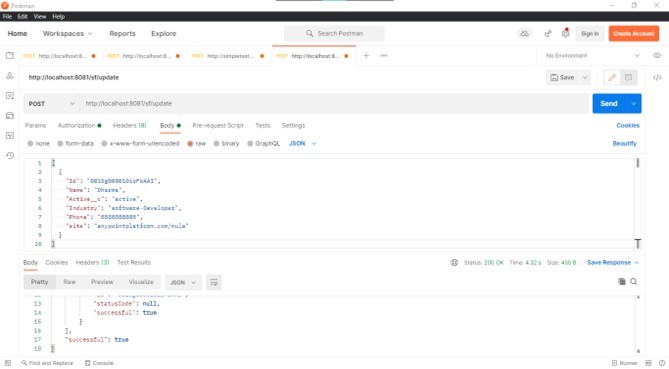Open the No Environment dropdown
The height and width of the screenshot is (369, 669).
[x=593, y=55]
